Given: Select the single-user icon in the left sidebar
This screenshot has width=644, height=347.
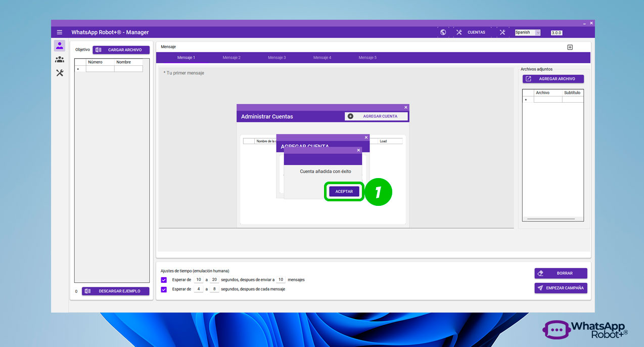Looking at the screenshot, I should point(60,46).
